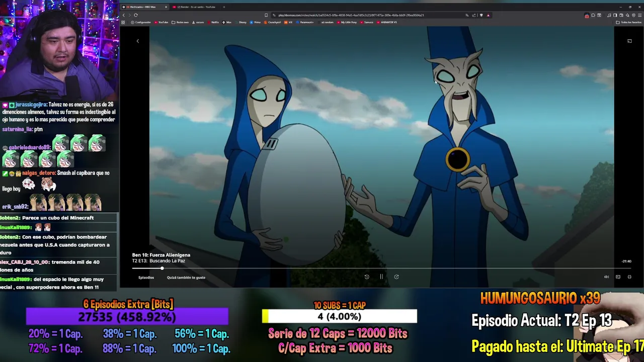Close the HBO Max tab
The height and width of the screenshot is (362, 644).
[x=166, y=7]
